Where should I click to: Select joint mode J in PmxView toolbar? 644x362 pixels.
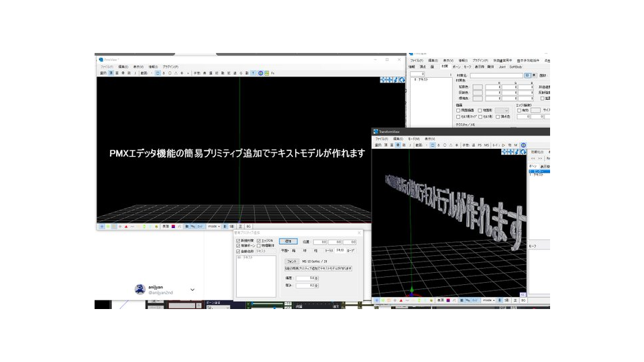click(x=135, y=73)
